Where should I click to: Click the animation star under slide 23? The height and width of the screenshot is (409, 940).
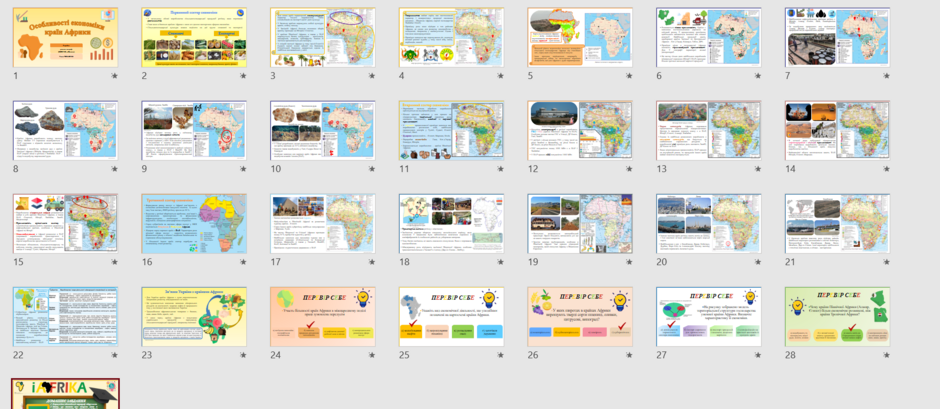pyautogui.click(x=243, y=355)
